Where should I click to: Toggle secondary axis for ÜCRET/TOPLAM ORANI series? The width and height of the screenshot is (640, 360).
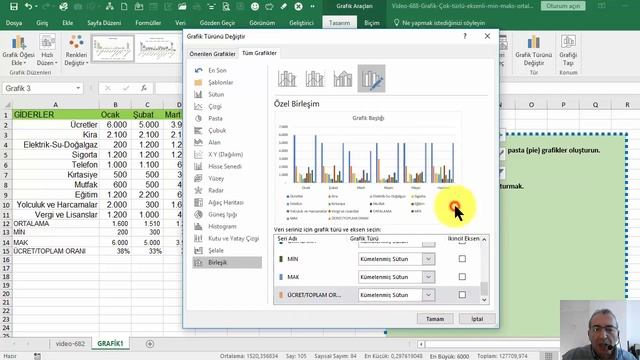pos(462,295)
